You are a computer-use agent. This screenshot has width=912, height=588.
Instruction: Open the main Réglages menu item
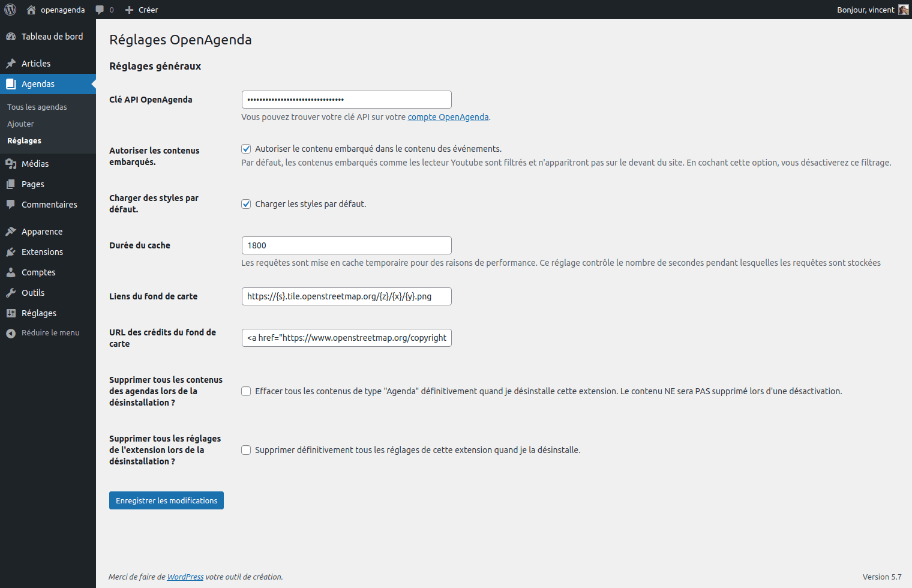click(48, 313)
